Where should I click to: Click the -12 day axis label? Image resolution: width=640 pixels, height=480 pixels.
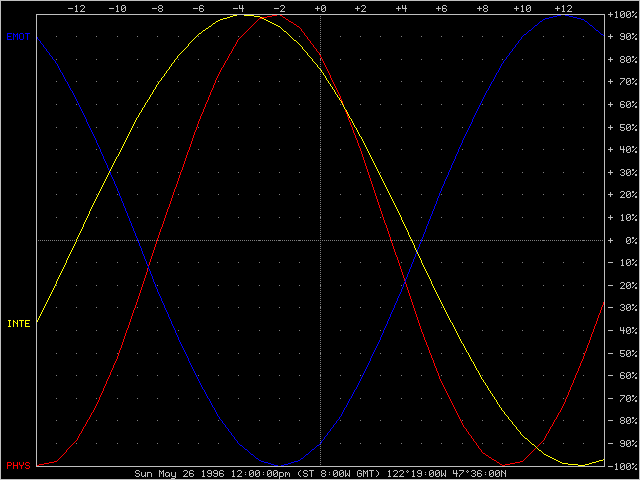pos(76,8)
